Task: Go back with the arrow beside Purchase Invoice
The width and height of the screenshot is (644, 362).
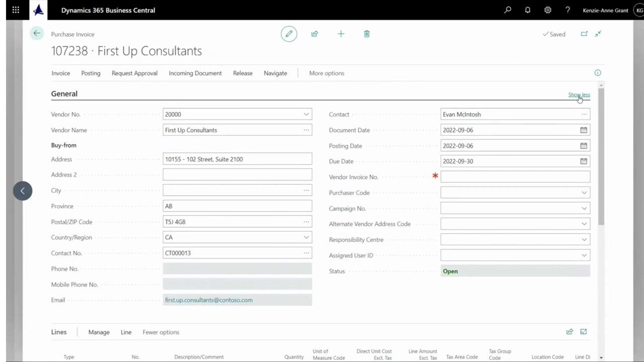Action: pos(37,34)
